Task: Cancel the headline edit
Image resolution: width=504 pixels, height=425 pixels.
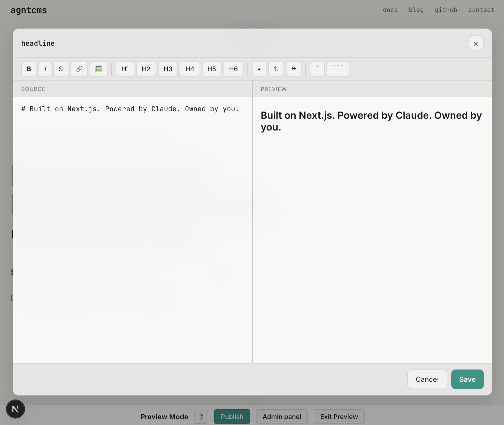Action: (x=427, y=379)
